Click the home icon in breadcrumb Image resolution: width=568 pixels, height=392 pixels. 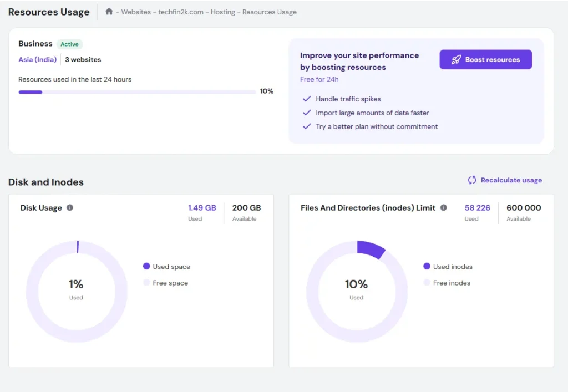109,12
